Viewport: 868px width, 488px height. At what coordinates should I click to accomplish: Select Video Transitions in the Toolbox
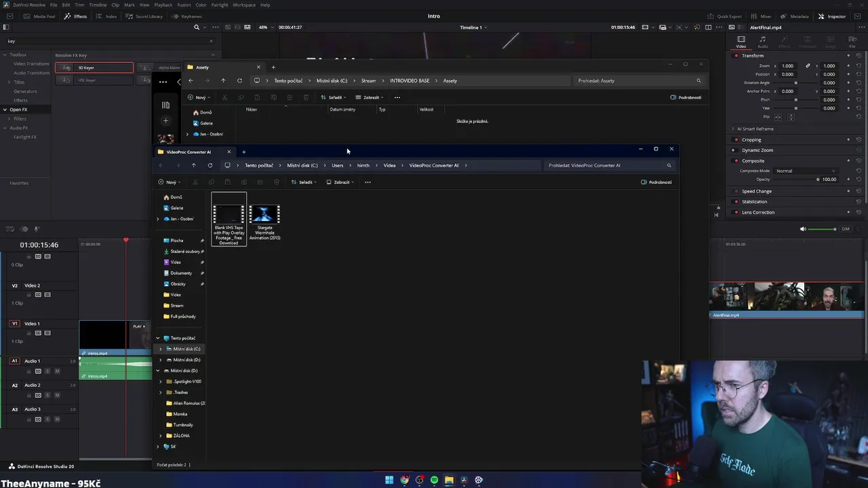[31, 64]
